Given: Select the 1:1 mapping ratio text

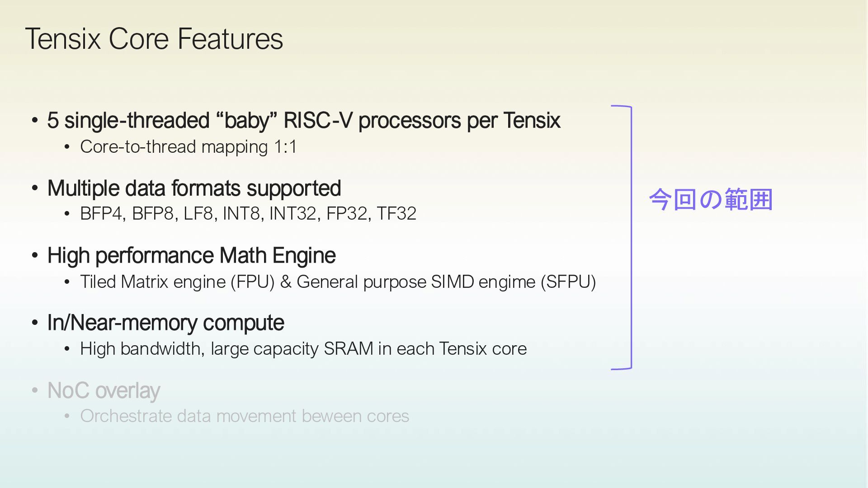Looking at the screenshot, I should [286, 147].
